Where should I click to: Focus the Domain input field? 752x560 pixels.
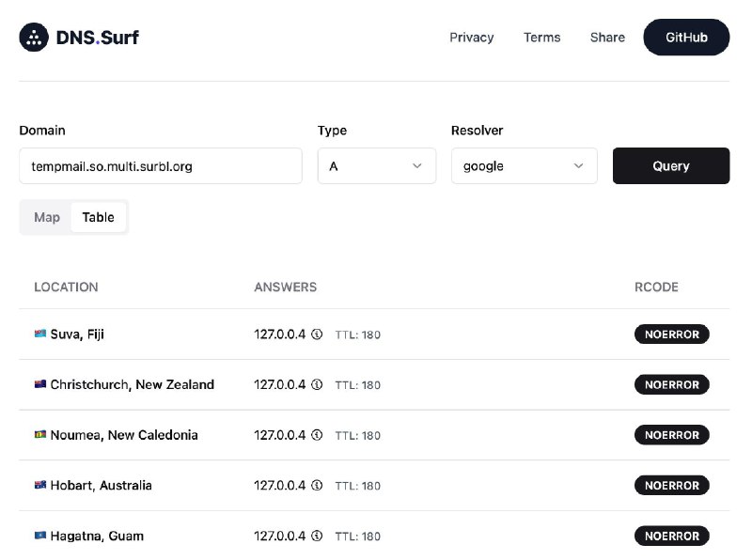[160, 166]
